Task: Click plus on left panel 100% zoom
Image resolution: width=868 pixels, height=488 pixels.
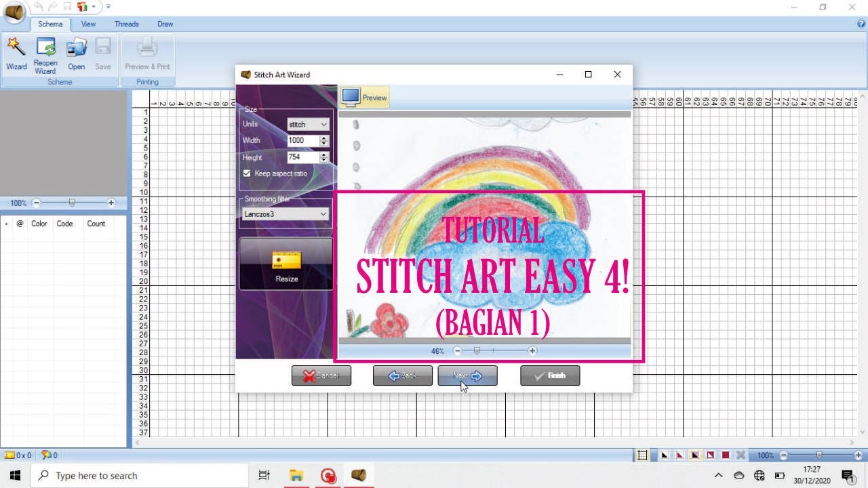Action: [x=111, y=203]
